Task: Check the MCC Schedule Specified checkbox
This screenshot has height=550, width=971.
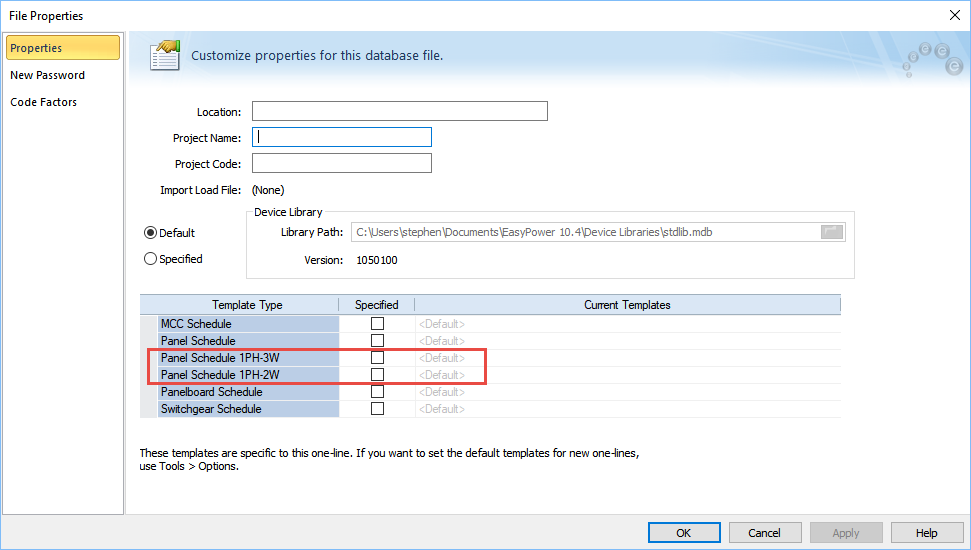Action: (377, 324)
